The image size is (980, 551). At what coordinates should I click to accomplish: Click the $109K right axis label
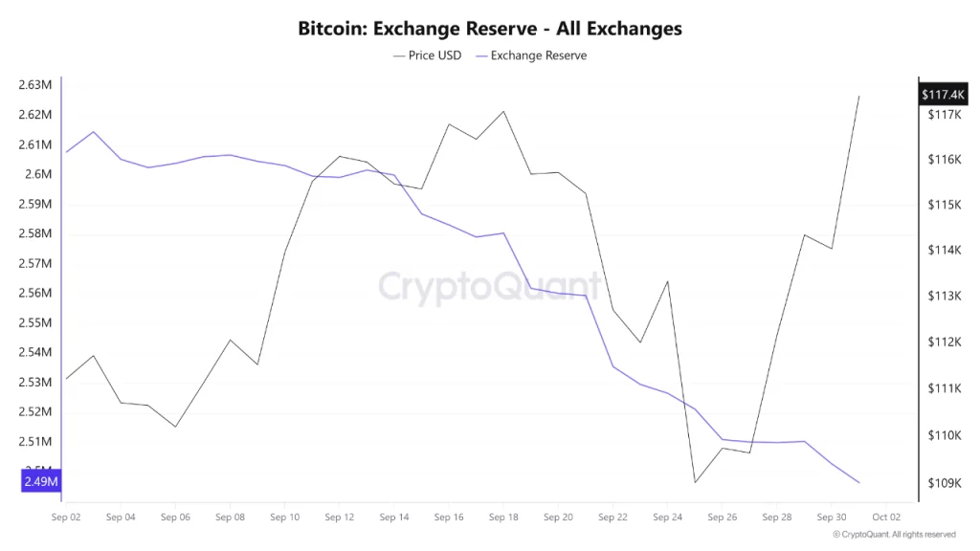(942, 483)
